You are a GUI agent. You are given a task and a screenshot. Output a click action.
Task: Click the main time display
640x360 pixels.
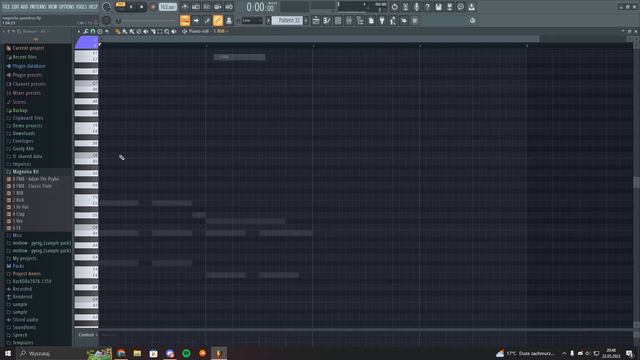(x=260, y=7)
